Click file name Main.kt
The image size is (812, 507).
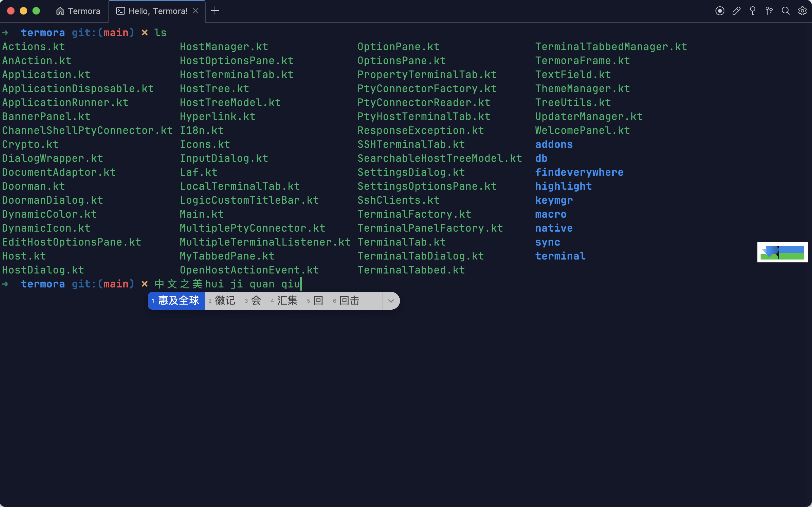(x=202, y=214)
